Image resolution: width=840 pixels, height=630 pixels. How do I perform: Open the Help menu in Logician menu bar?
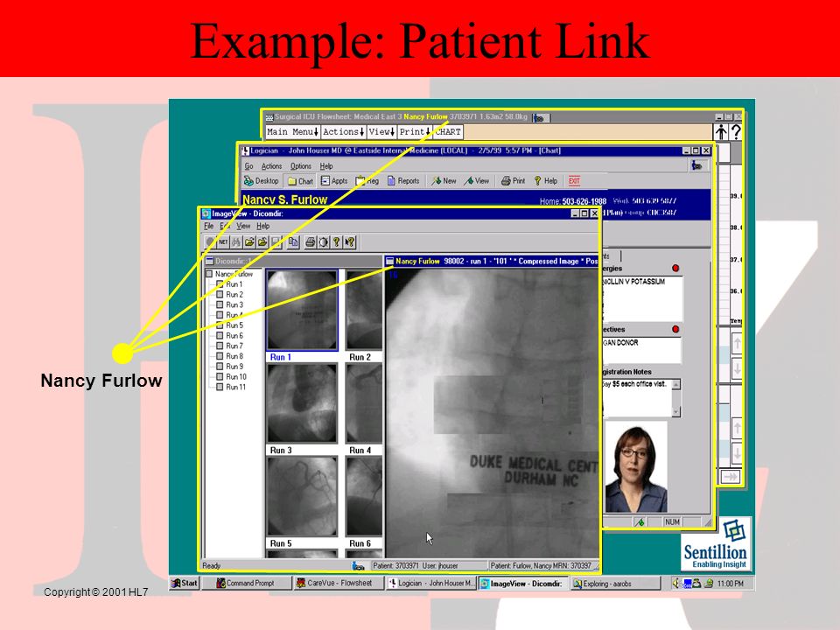coord(326,166)
